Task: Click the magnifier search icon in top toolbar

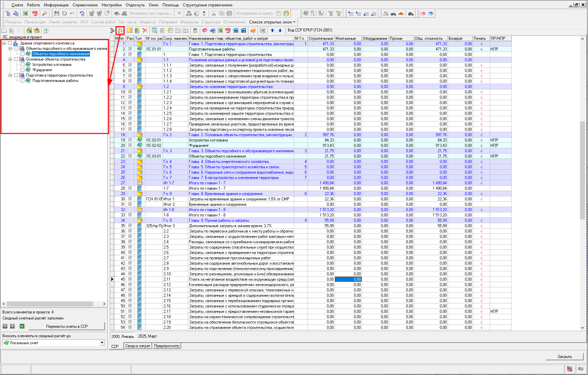Action: click(x=44, y=14)
